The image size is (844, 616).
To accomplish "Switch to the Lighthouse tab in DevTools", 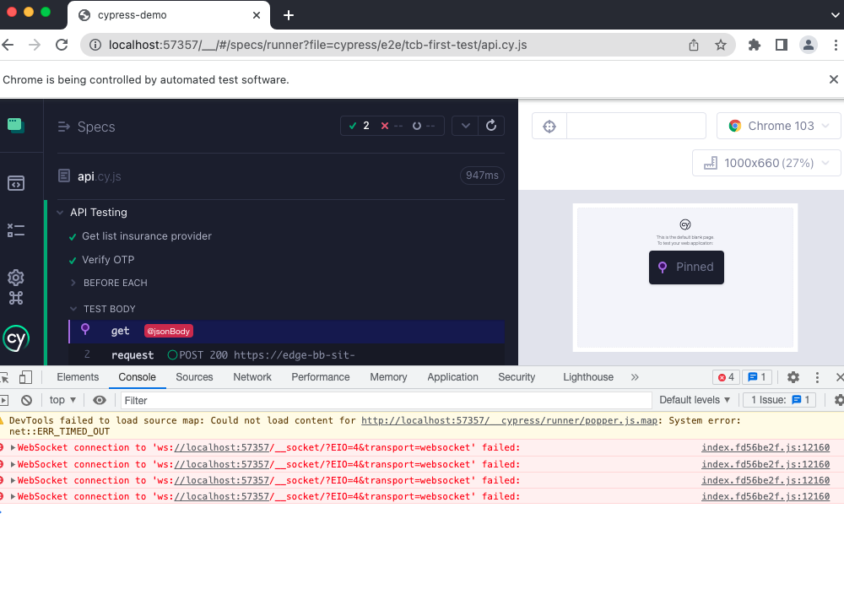I will (x=587, y=377).
